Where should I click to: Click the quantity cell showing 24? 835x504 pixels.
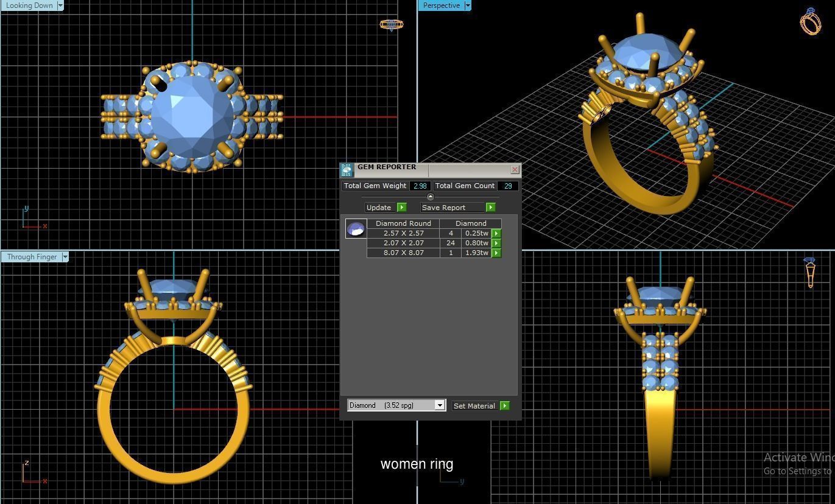[451, 243]
